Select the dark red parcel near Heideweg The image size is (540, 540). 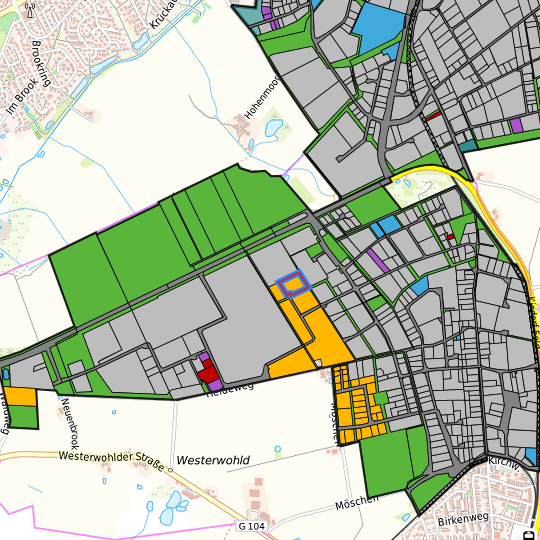[208, 371]
